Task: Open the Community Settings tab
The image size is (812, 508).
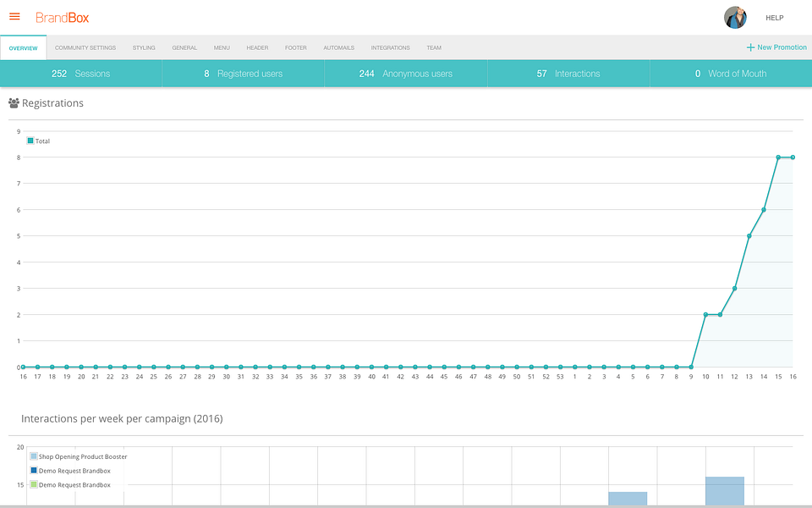Action: 85,47
